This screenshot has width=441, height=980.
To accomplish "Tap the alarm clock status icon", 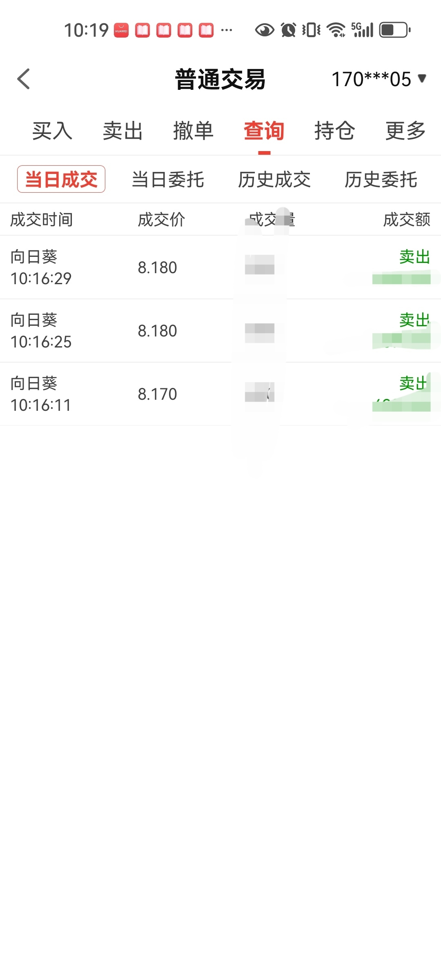I will point(289,30).
